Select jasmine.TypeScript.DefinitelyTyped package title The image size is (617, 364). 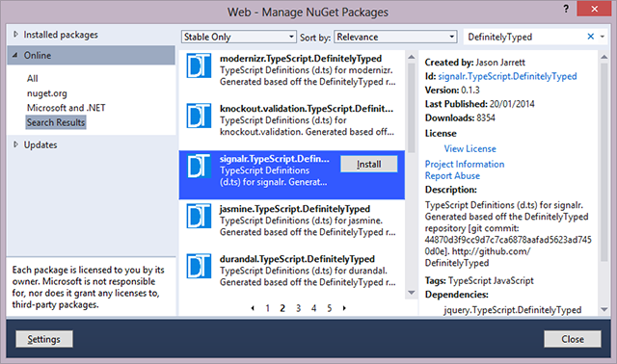[295, 209]
